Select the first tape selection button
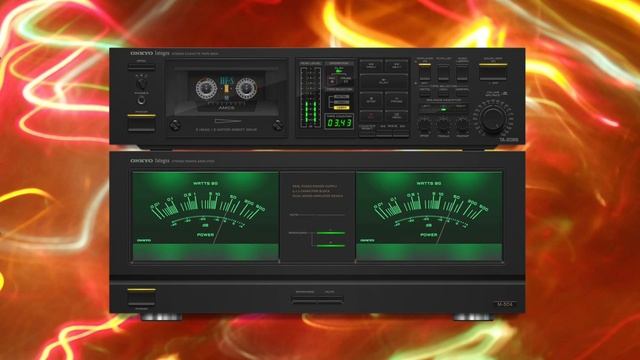 click(424, 93)
